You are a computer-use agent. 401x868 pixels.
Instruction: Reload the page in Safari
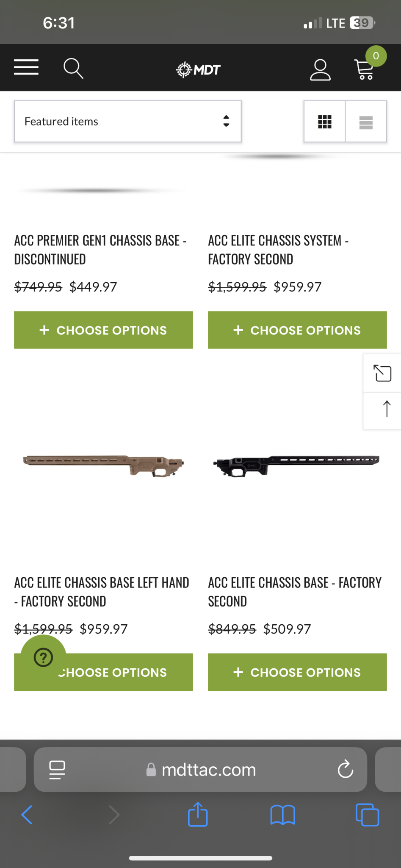[345, 769]
